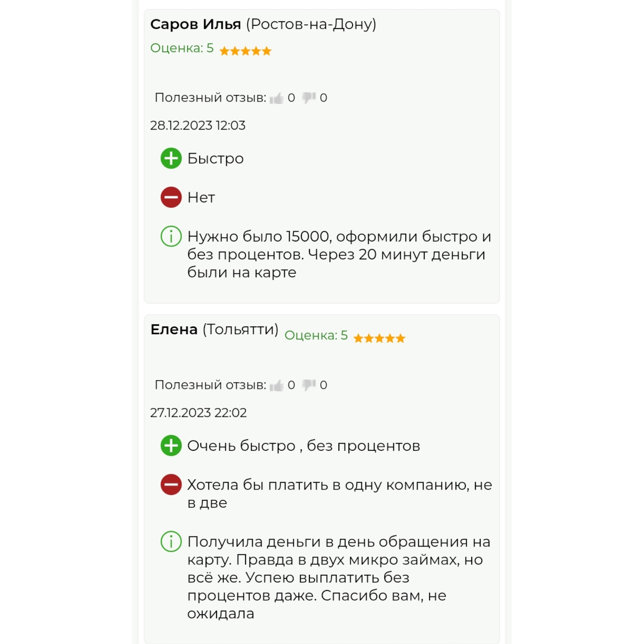Click the thumbs-down icon on Саров Илья's review
The height and width of the screenshot is (644, 644).
(x=309, y=97)
